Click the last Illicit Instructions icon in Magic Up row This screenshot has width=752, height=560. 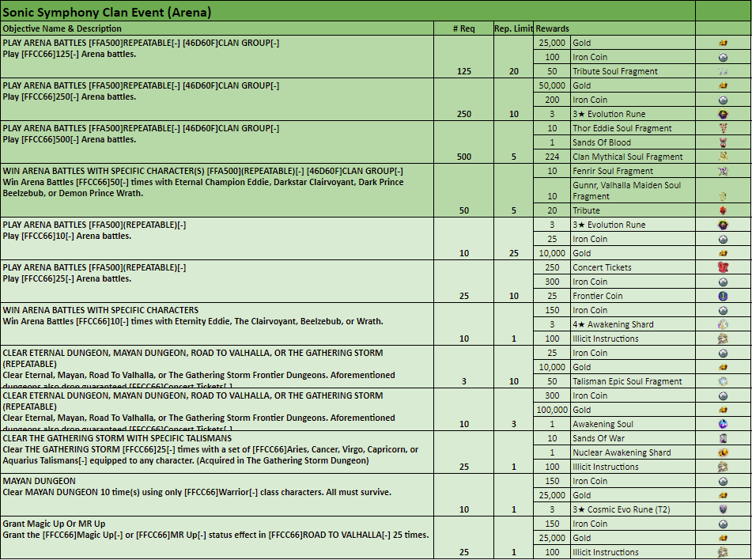coord(723,552)
